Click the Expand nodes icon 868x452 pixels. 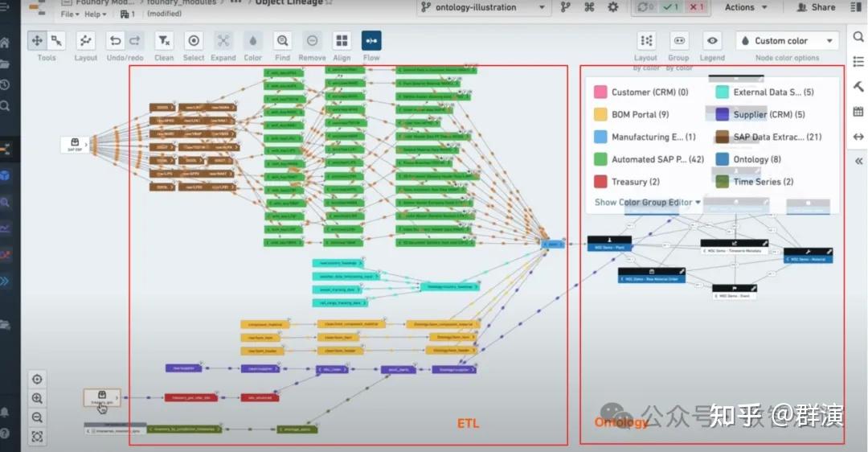(x=223, y=40)
